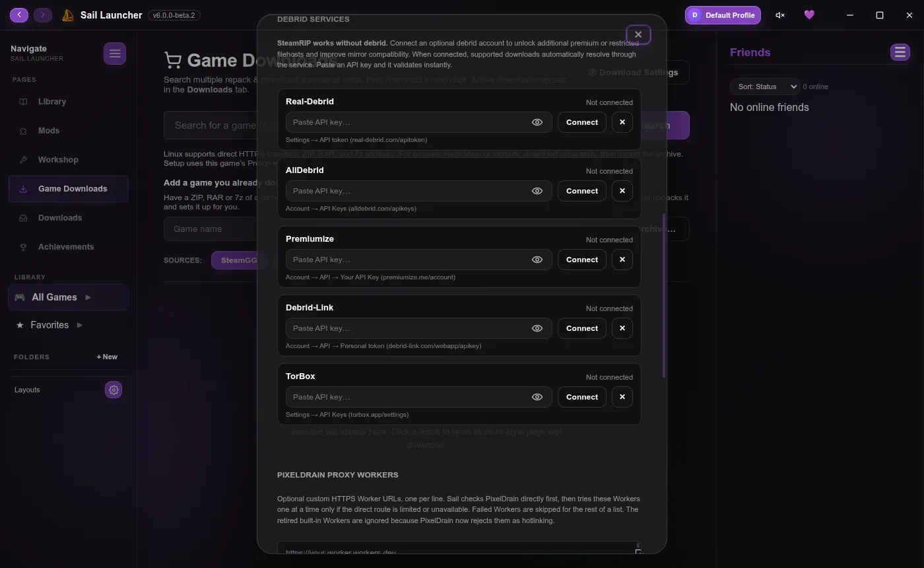Open the Sort: Status dropdown
Image resolution: width=924 pixels, height=568 pixels.
pos(764,87)
